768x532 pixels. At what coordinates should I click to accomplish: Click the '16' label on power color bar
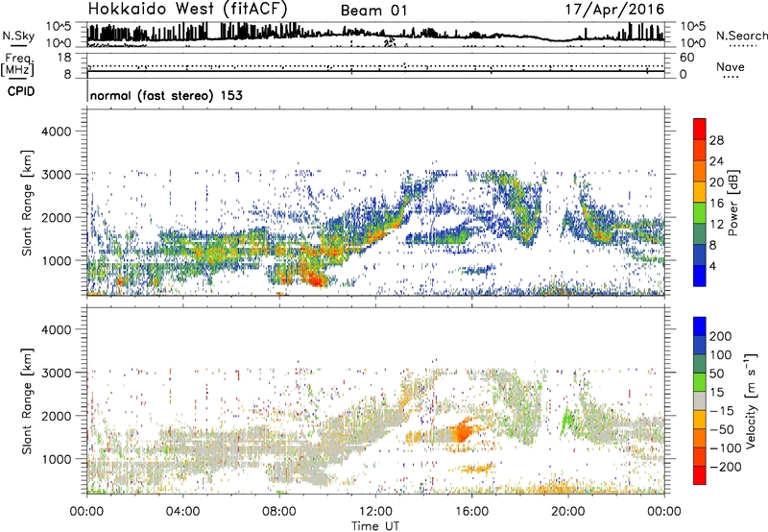coord(716,204)
